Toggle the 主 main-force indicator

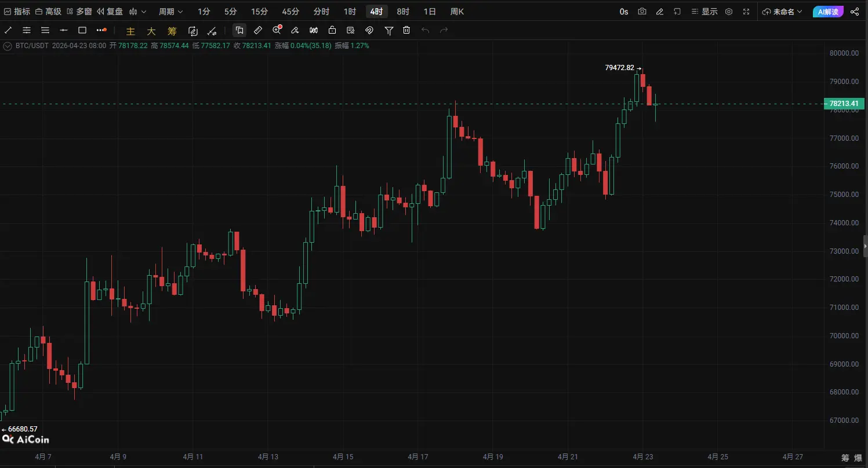coord(130,31)
